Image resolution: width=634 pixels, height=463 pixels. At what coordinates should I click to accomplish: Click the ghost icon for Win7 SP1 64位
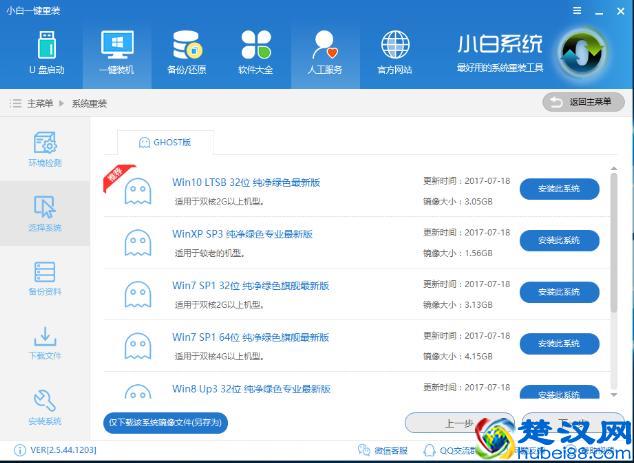point(138,346)
